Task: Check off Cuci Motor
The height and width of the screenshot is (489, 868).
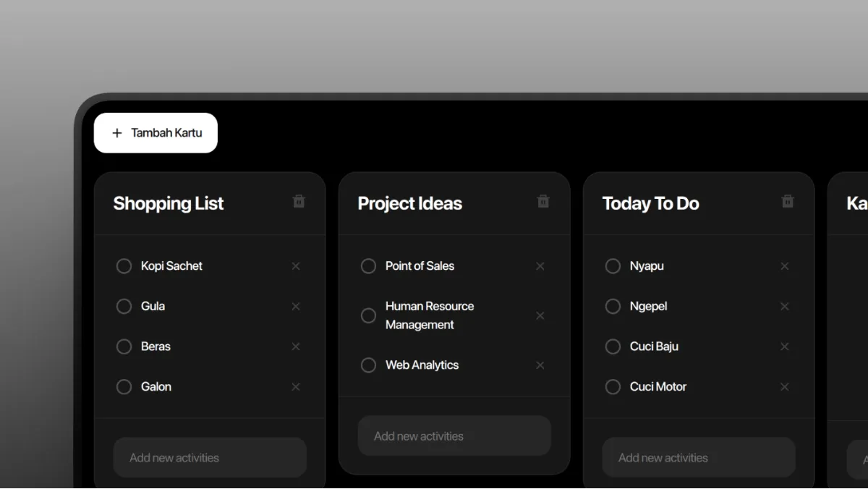Action: pos(613,387)
